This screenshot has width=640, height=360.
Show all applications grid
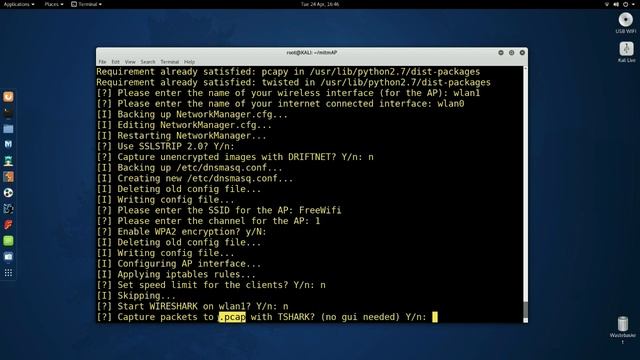[8, 273]
